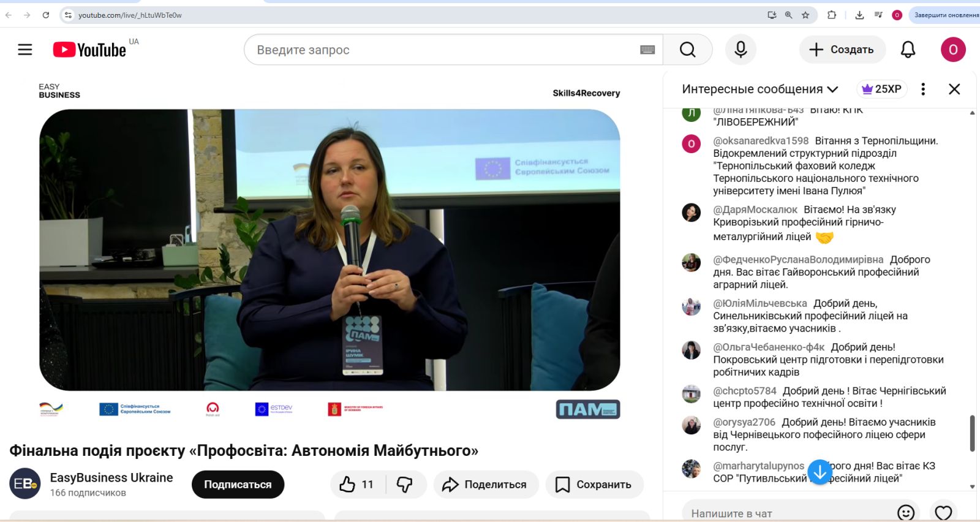980x522 pixels.
Task: Go to the YouTube home logo
Action: (89, 50)
